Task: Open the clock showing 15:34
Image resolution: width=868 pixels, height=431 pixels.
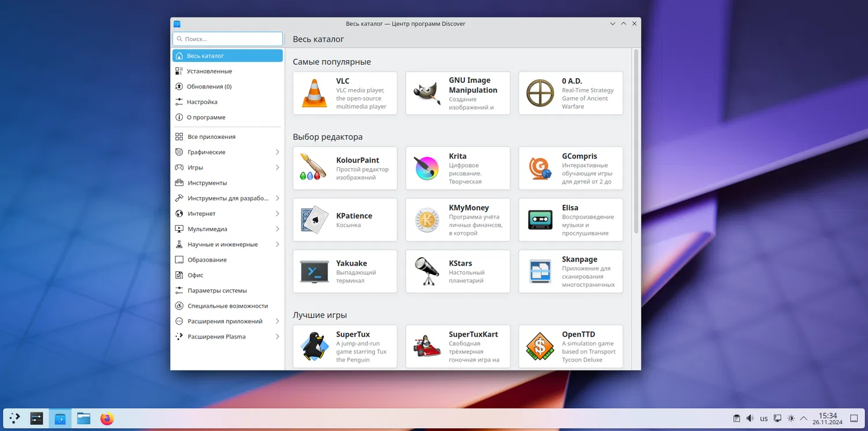Action: coord(827,418)
